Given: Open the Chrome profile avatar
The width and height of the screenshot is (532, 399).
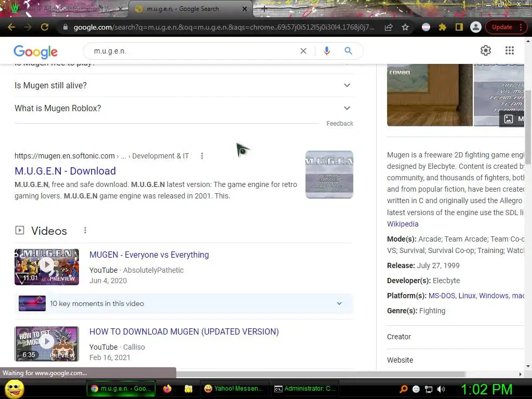Looking at the screenshot, I should pyautogui.click(x=476, y=27).
